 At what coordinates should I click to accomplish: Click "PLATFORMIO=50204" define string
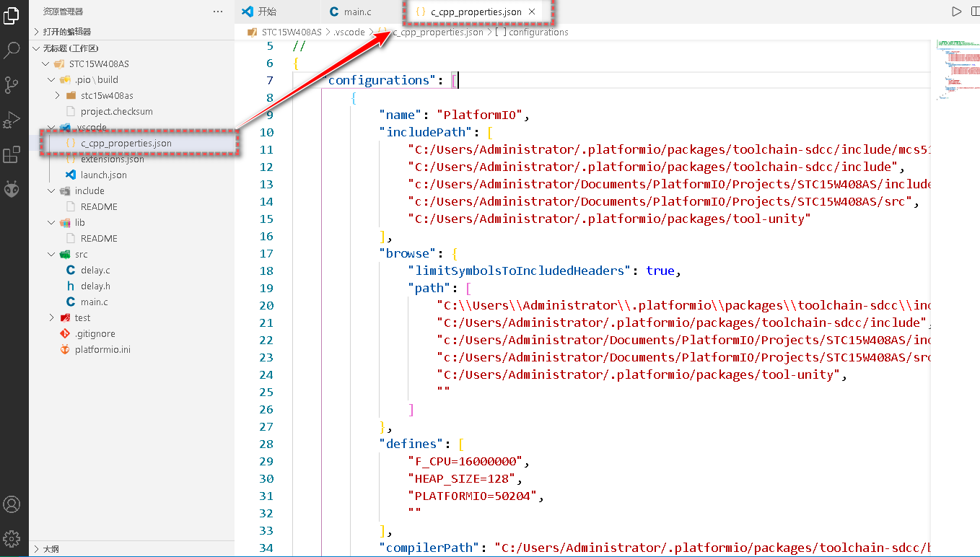click(472, 496)
